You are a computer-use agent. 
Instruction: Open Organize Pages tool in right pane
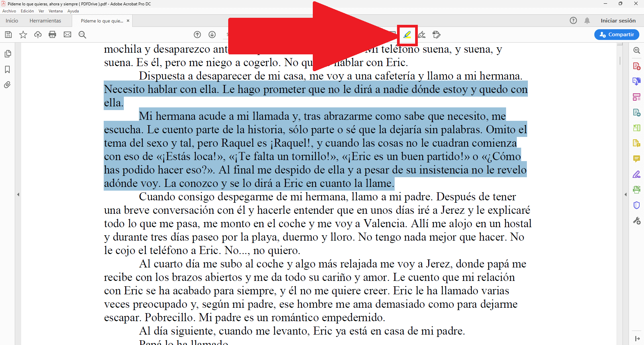click(637, 97)
